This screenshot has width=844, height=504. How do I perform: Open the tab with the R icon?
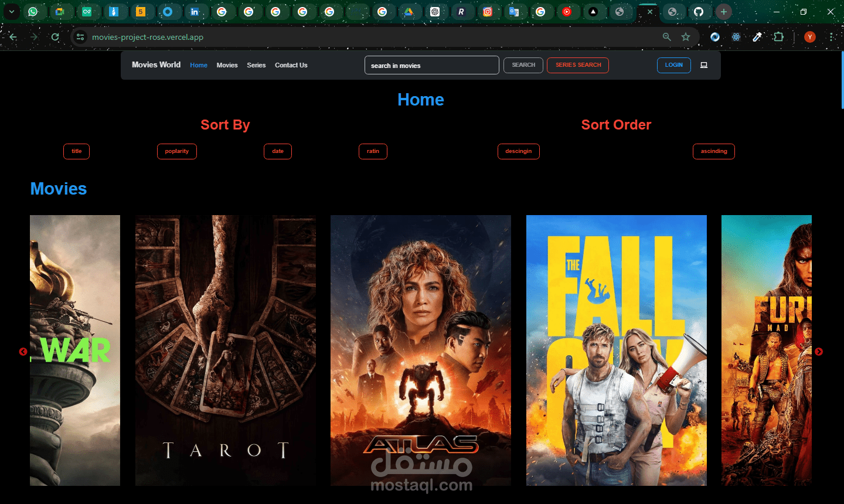(461, 12)
